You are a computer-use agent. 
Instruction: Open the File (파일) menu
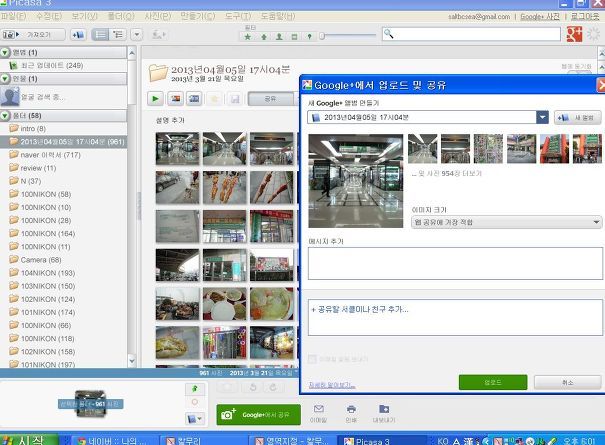[14, 16]
